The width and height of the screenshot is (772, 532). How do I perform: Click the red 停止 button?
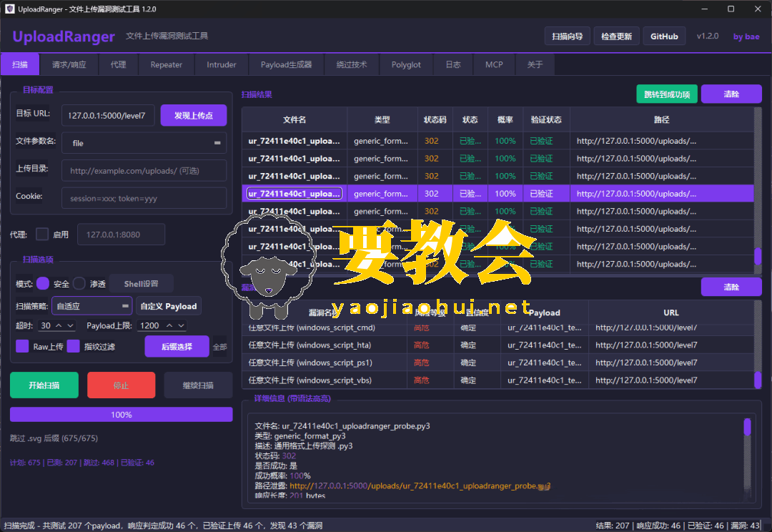coord(121,385)
